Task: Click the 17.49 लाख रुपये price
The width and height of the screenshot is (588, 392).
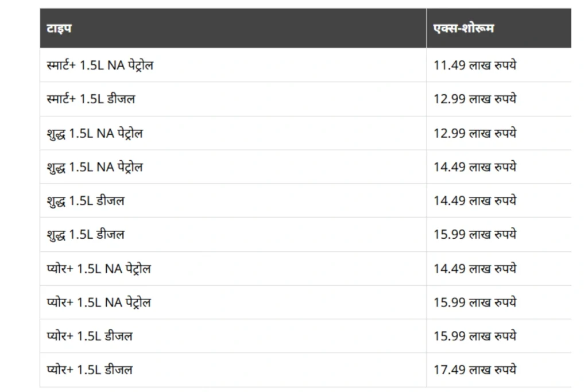Action: 475,370
